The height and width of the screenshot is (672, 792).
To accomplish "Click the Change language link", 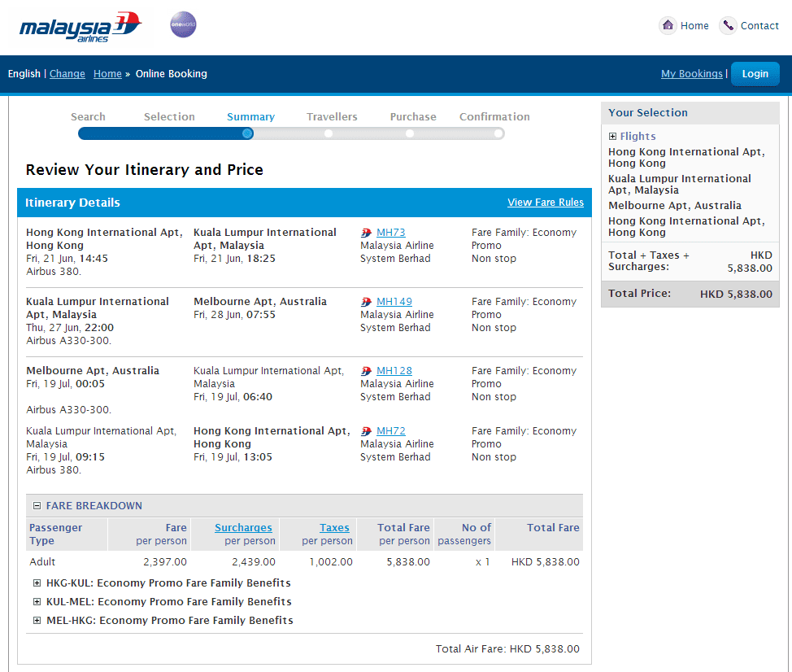I will pyautogui.click(x=67, y=74).
